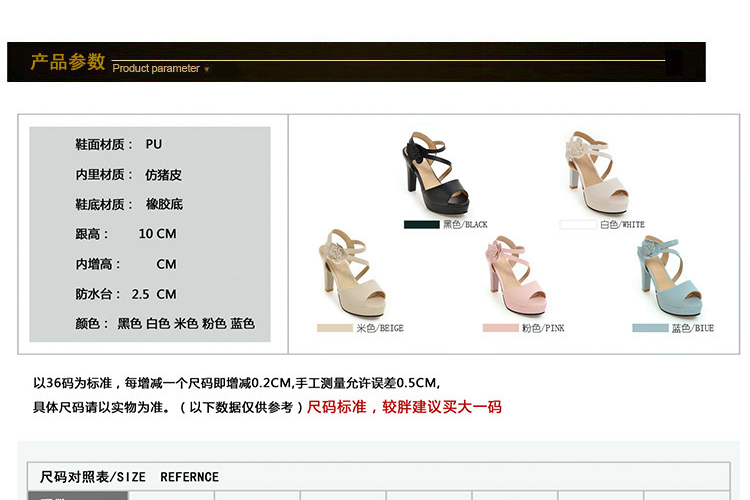Click the Product parameter subtitle text
This screenshot has height=500, width=750.
pyautogui.click(x=156, y=68)
